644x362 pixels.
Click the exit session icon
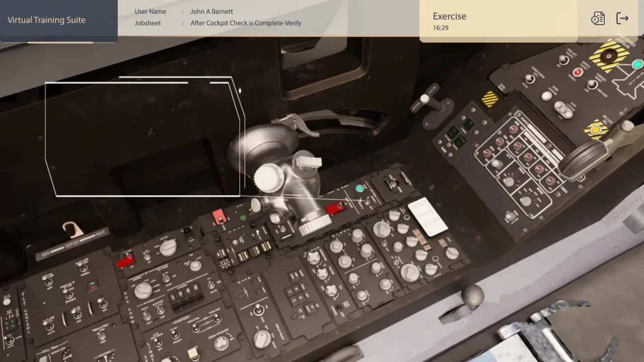622,19
